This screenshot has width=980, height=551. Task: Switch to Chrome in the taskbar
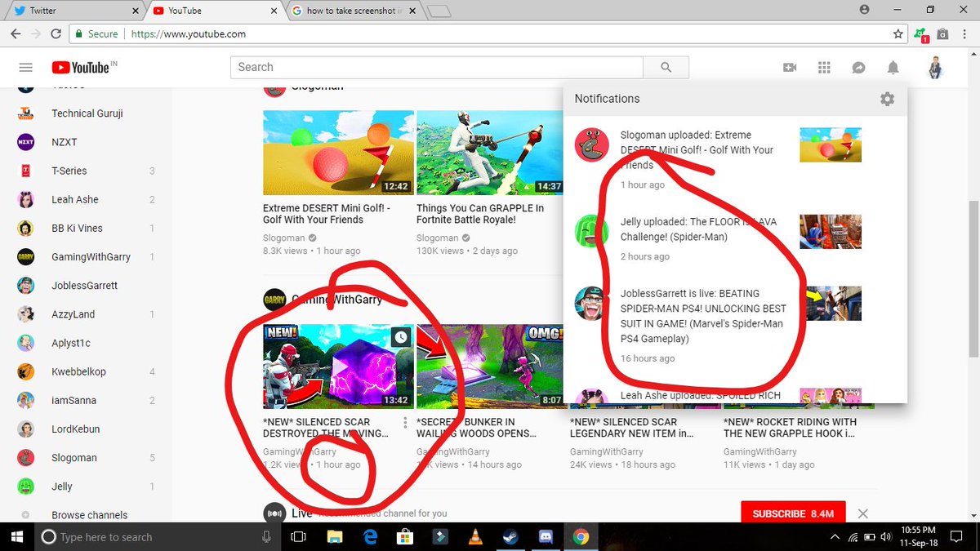pyautogui.click(x=581, y=536)
